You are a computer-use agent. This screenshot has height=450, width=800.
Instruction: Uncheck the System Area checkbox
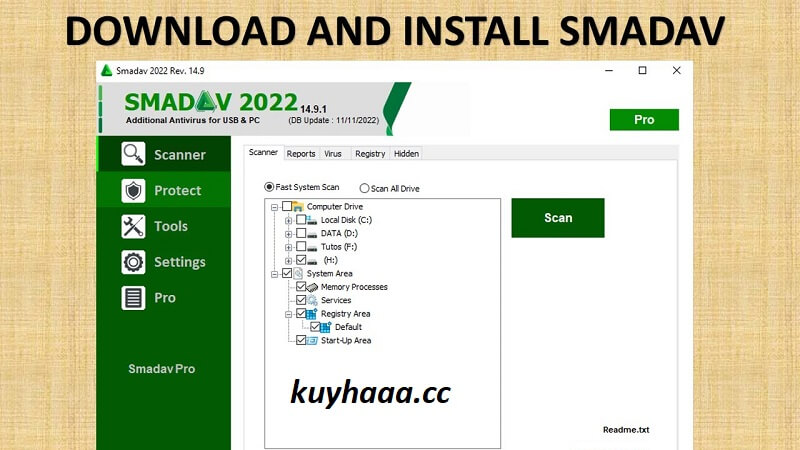287,273
